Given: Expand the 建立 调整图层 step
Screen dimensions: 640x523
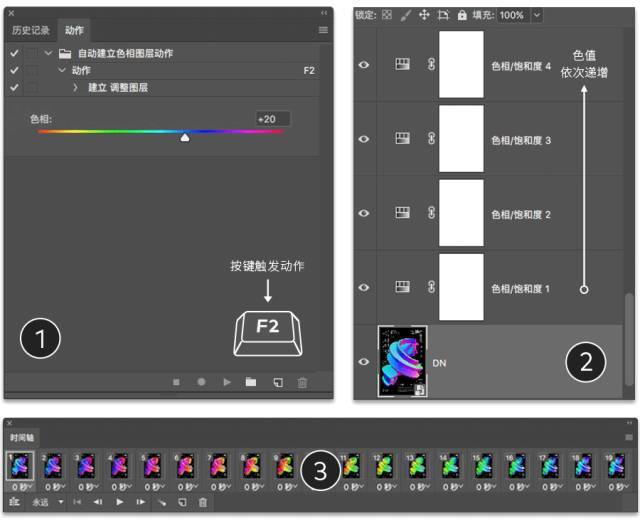Looking at the screenshot, I should click(x=75, y=88).
